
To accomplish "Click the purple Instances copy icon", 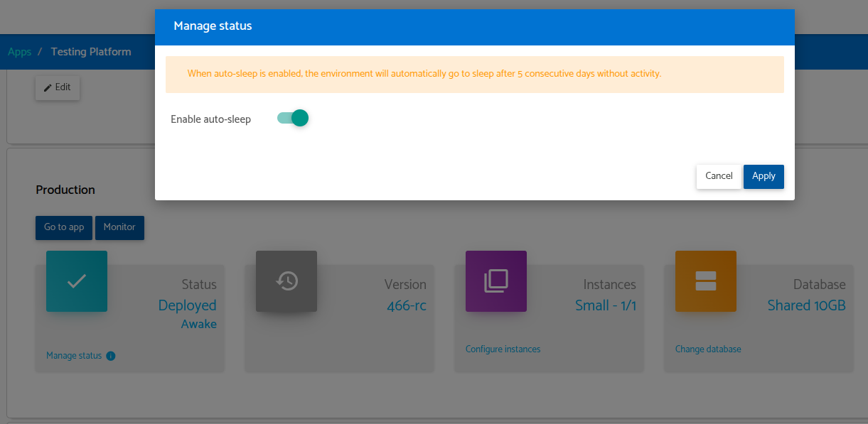I will pyautogui.click(x=496, y=281).
